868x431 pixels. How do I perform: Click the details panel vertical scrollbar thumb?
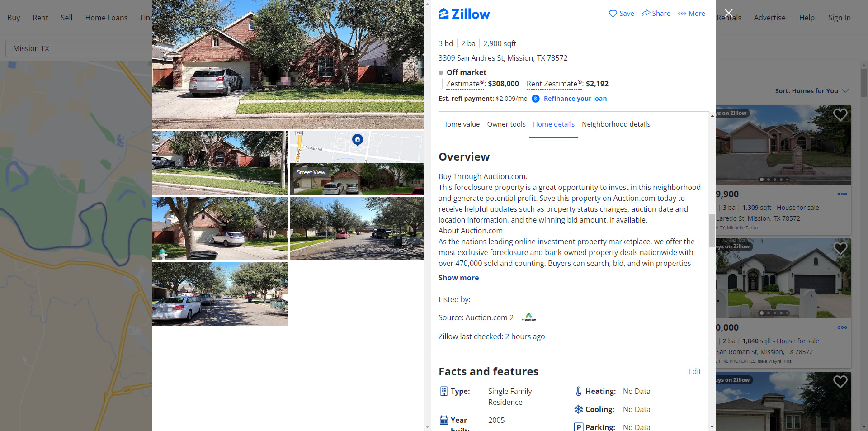point(712,231)
